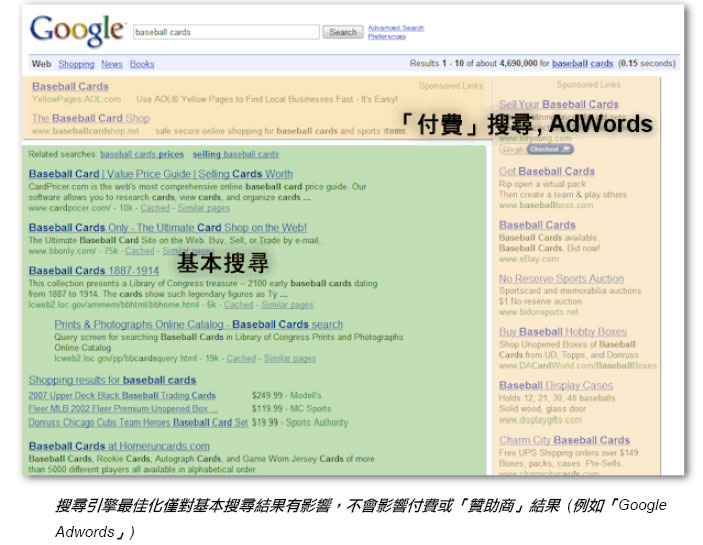Open Prints & Photographs Online Catalog result
Screen dimensions: 703x545
pyautogui.click(x=199, y=324)
